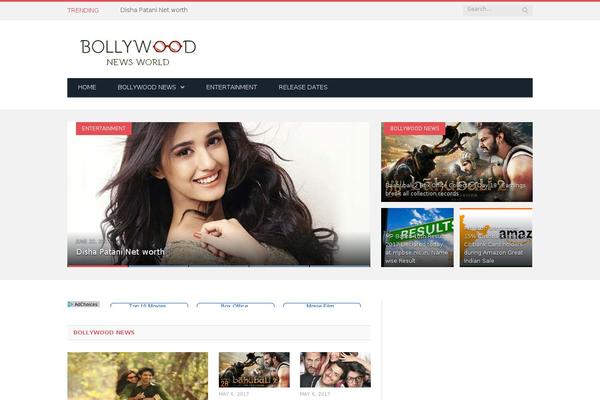Select the first slider progress segment
This screenshot has width=600, height=400.
click(x=98, y=266)
